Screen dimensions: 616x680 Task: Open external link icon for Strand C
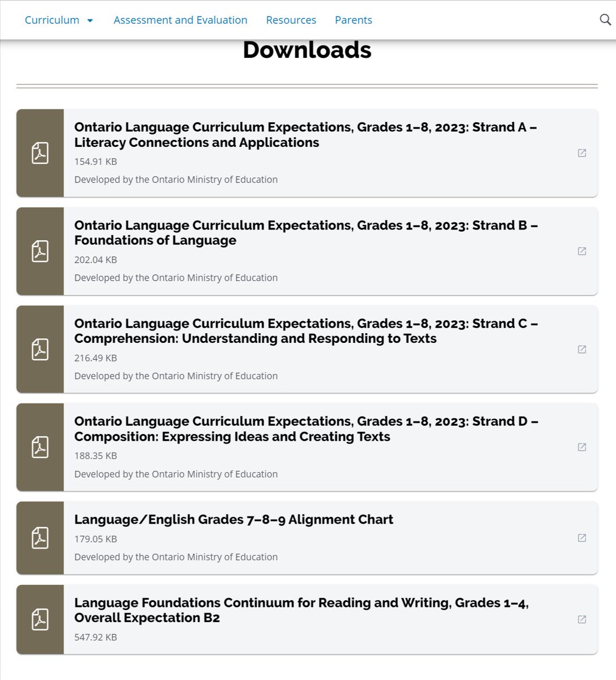pyautogui.click(x=582, y=349)
